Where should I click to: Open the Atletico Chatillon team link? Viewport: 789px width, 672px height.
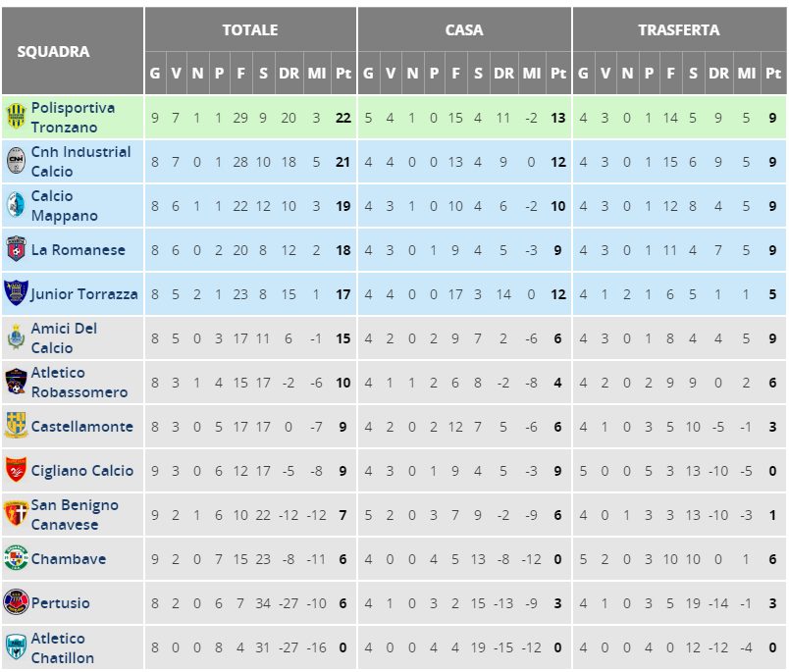pos(63,647)
